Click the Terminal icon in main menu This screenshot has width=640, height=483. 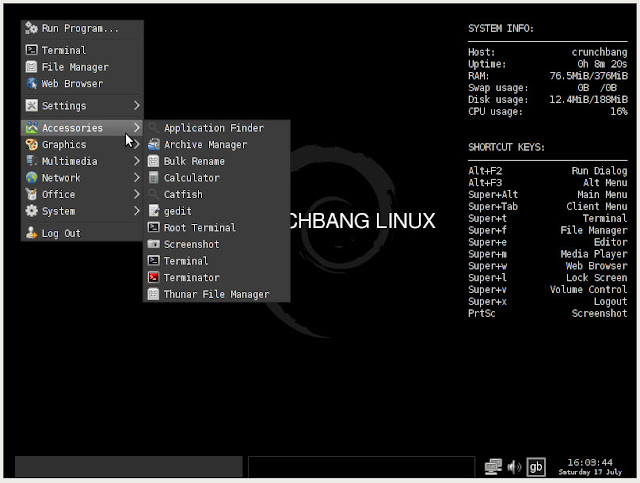(31, 50)
